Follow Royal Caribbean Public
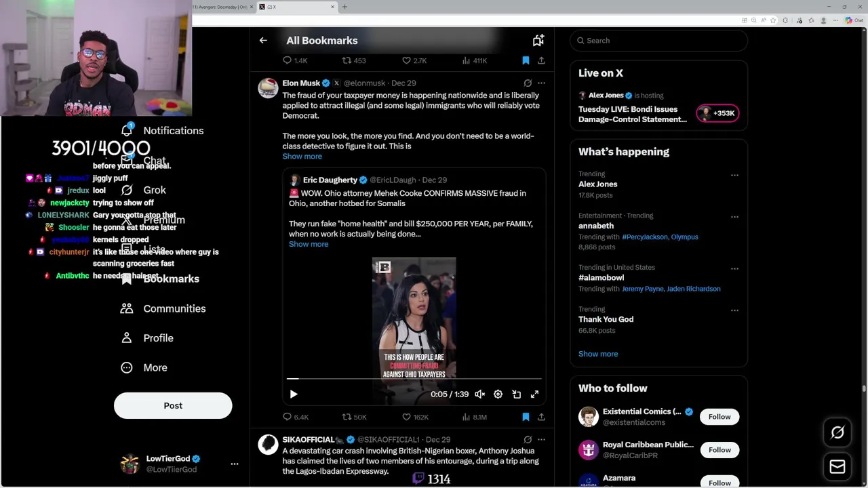The image size is (868, 488). 719,450
